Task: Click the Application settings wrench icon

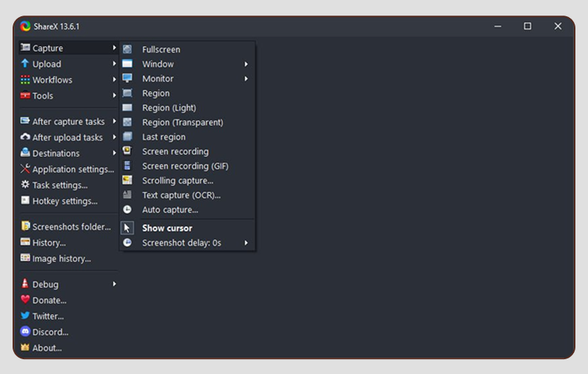Action: point(25,169)
